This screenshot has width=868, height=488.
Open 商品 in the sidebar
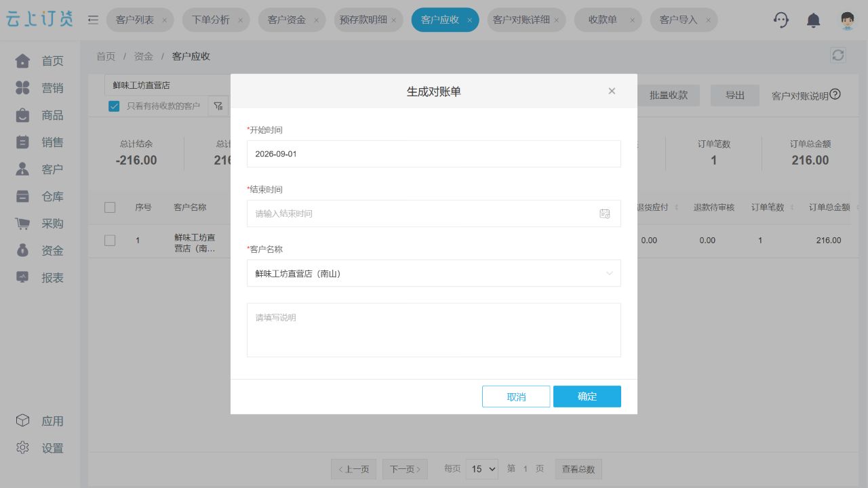coord(40,115)
